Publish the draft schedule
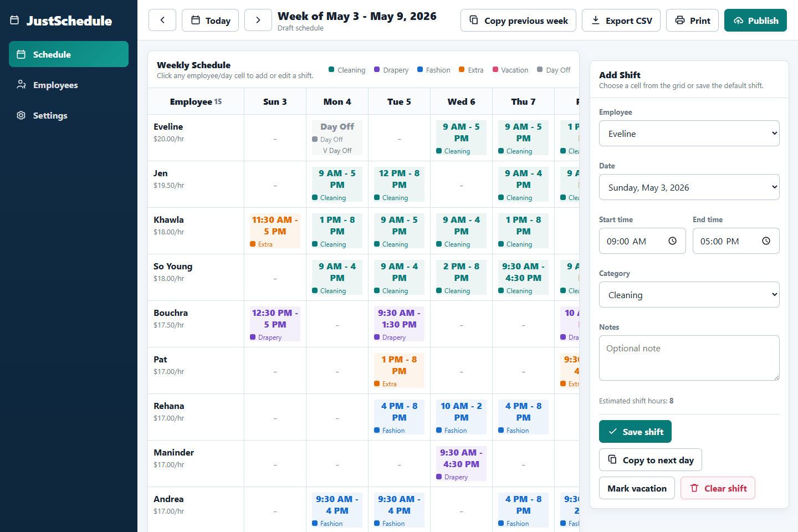The image size is (798, 532). (x=755, y=20)
